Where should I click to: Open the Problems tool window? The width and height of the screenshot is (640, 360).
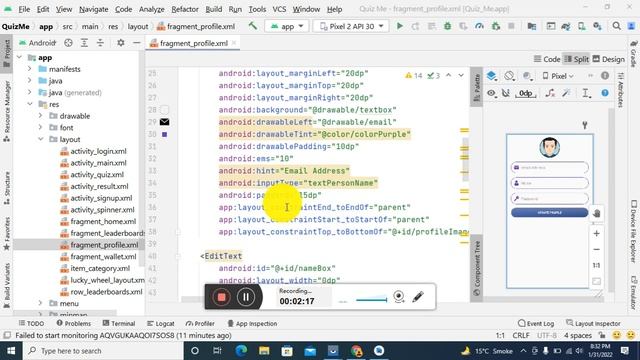pyautogui.click(x=74, y=323)
